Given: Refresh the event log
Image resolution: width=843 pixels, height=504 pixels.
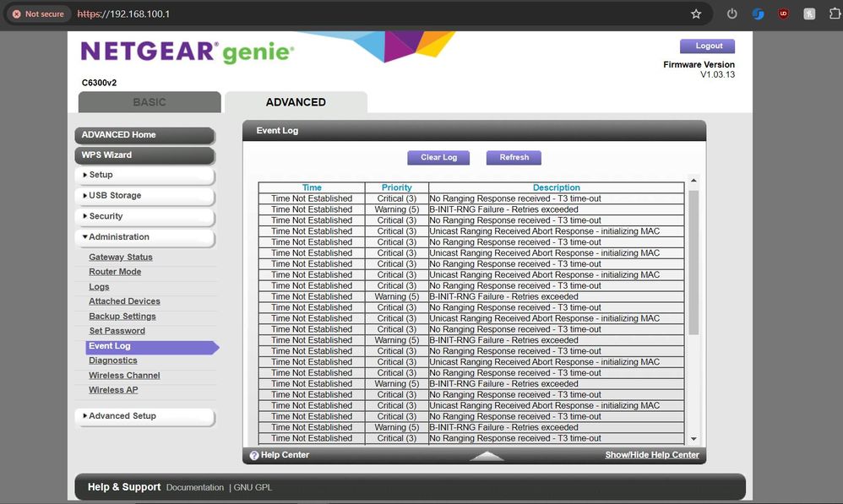Looking at the screenshot, I should (x=514, y=158).
